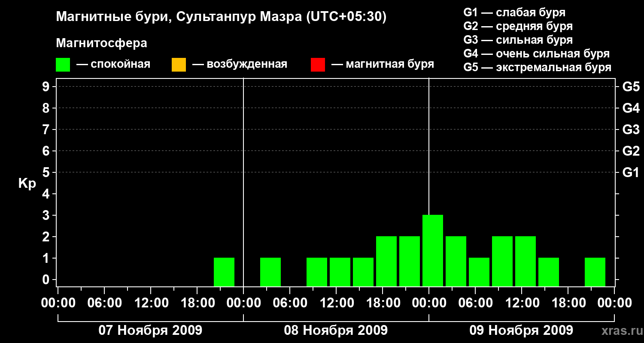Click the '— спокойная' legend label
The image size is (644, 343).
tap(113, 64)
